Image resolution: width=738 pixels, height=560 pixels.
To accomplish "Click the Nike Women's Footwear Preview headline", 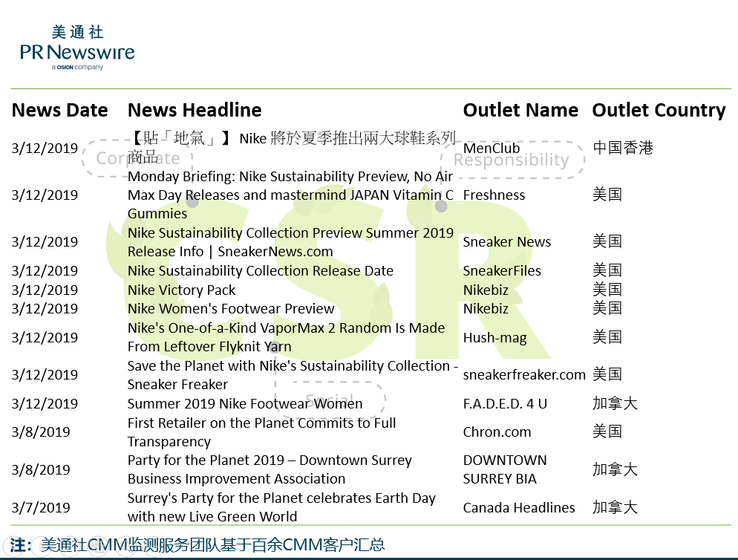I will pyautogui.click(x=231, y=309).
